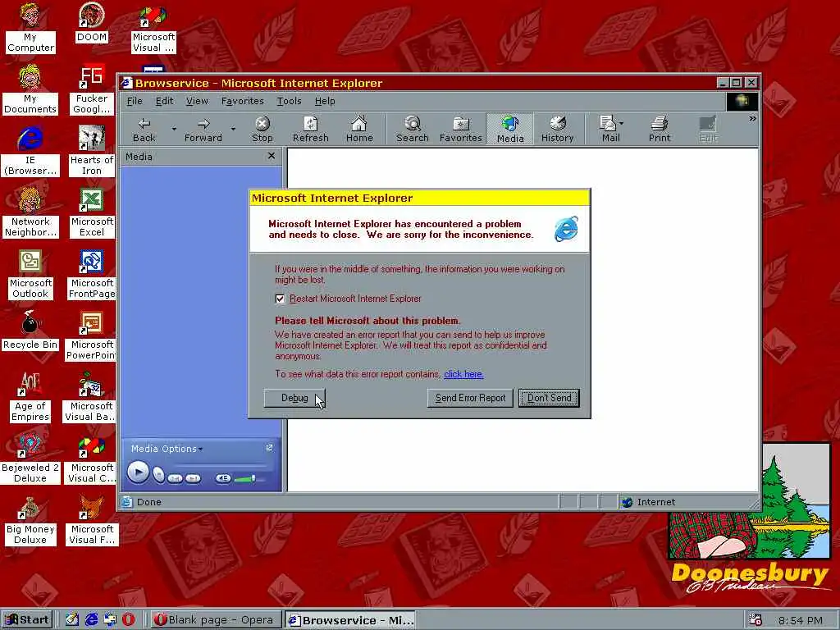Uncheck Restart Microsoft Internet Explorer
Screen dimensions: 840x630
click(x=280, y=299)
